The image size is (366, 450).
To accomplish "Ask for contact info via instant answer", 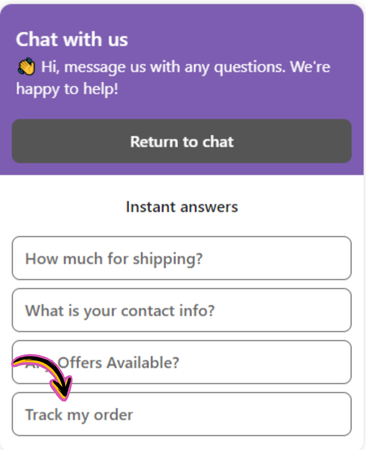I will (182, 310).
